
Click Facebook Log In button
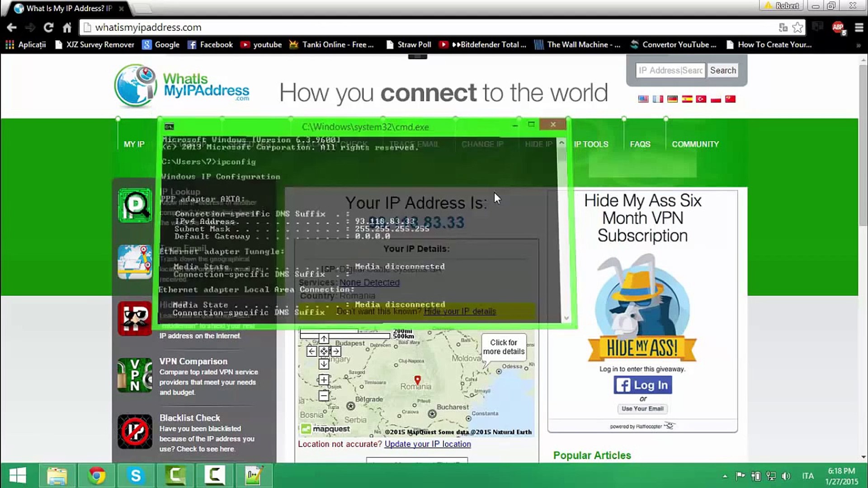(x=642, y=385)
